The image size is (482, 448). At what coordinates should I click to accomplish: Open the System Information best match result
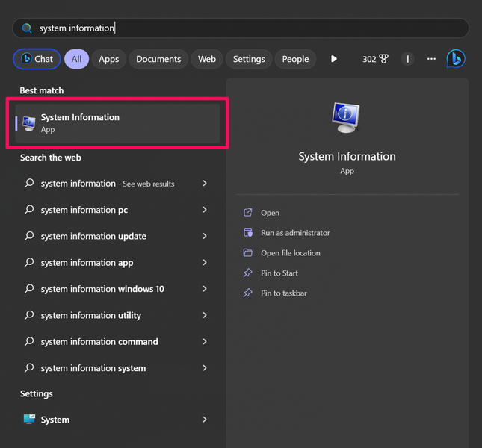[x=117, y=122]
